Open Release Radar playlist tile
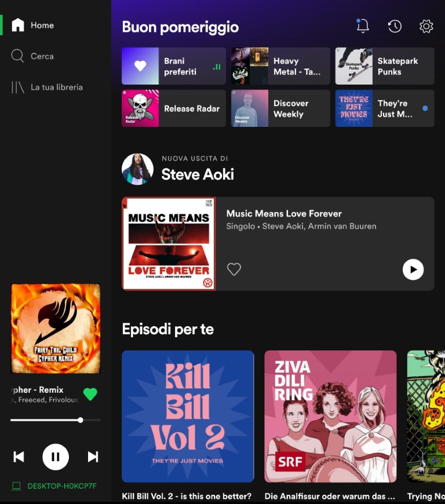 (x=174, y=108)
